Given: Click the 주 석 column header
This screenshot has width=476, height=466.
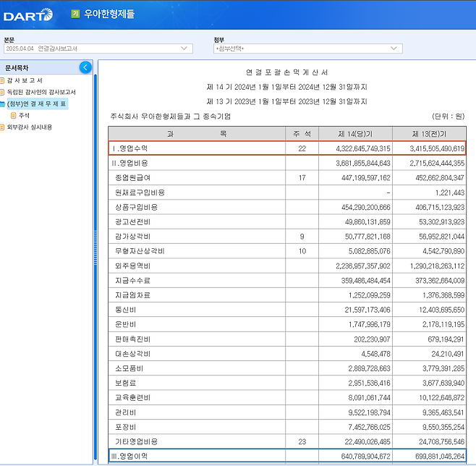Looking at the screenshot, I should [x=302, y=134].
